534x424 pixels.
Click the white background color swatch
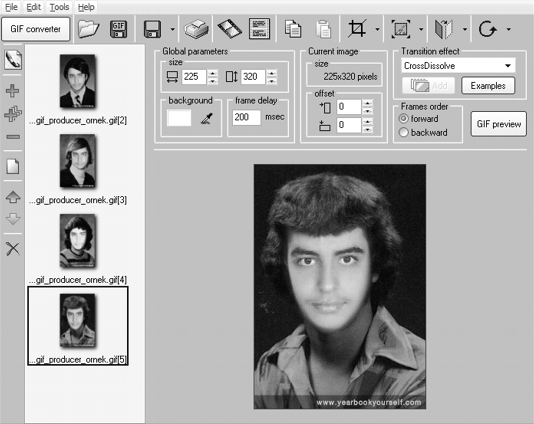pyautogui.click(x=179, y=118)
